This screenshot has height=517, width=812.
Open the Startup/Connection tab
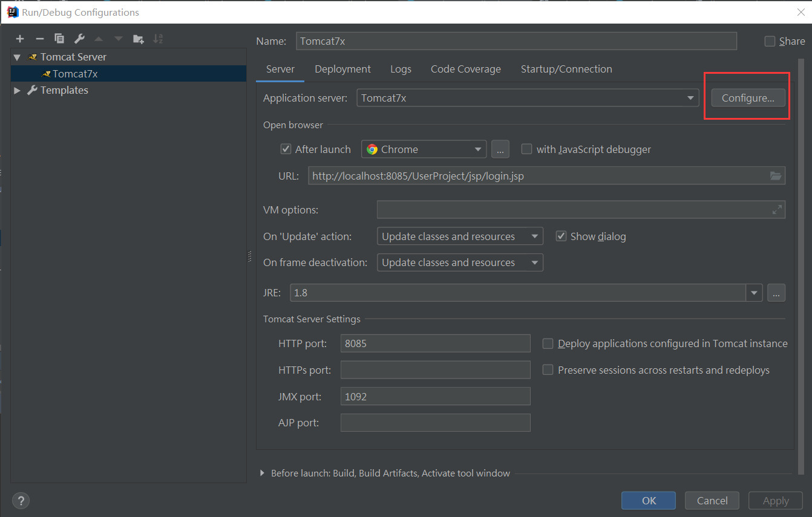(x=566, y=69)
